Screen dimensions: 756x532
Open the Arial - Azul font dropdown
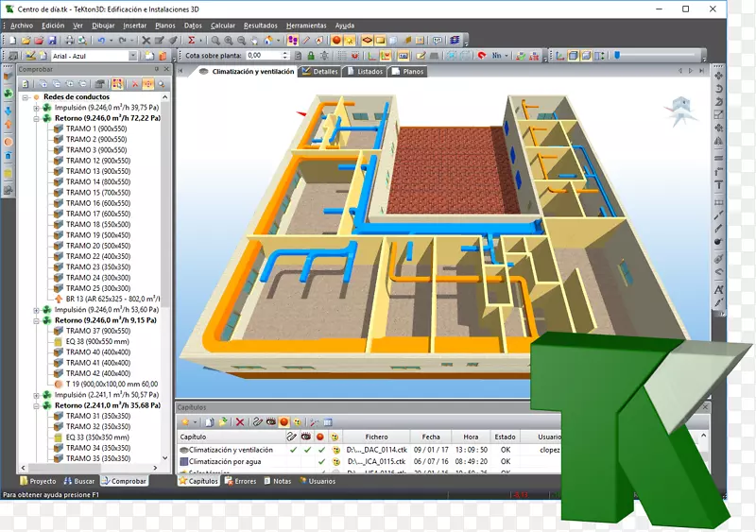point(133,56)
